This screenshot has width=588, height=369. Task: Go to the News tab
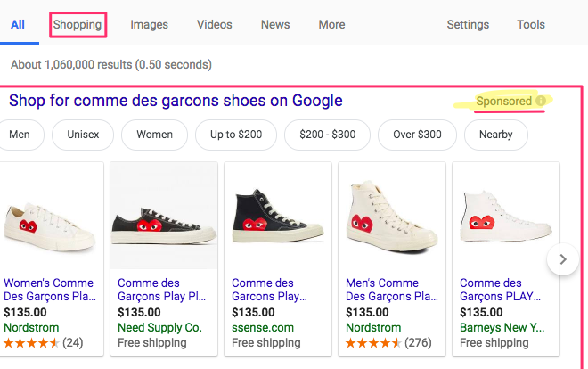[275, 24]
